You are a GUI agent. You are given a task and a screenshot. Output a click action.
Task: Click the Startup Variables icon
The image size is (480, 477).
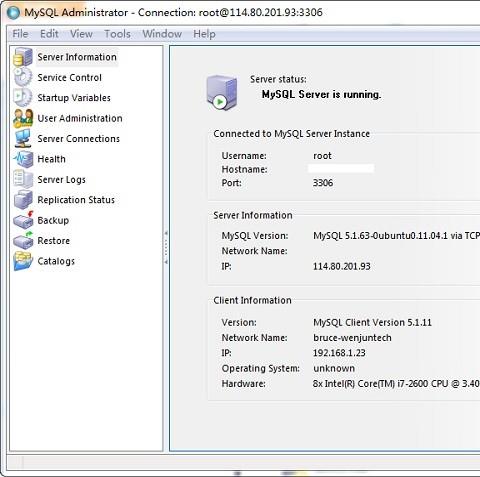(x=23, y=97)
